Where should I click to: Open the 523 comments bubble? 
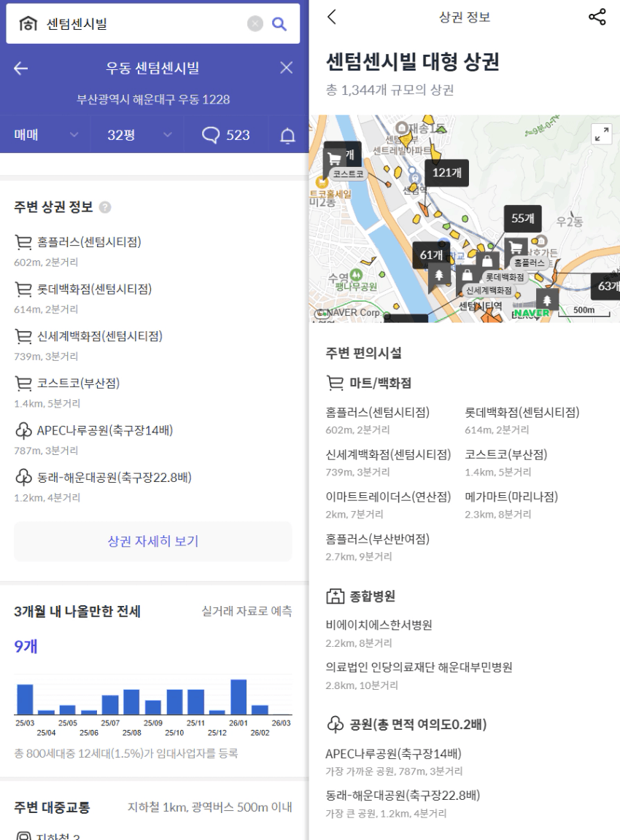[x=225, y=134]
